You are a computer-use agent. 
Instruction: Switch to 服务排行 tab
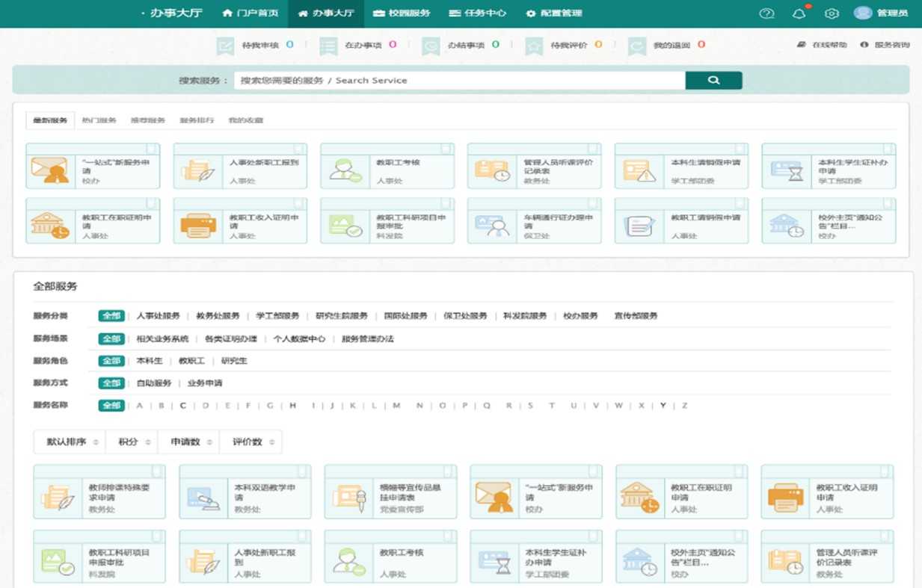click(196, 120)
